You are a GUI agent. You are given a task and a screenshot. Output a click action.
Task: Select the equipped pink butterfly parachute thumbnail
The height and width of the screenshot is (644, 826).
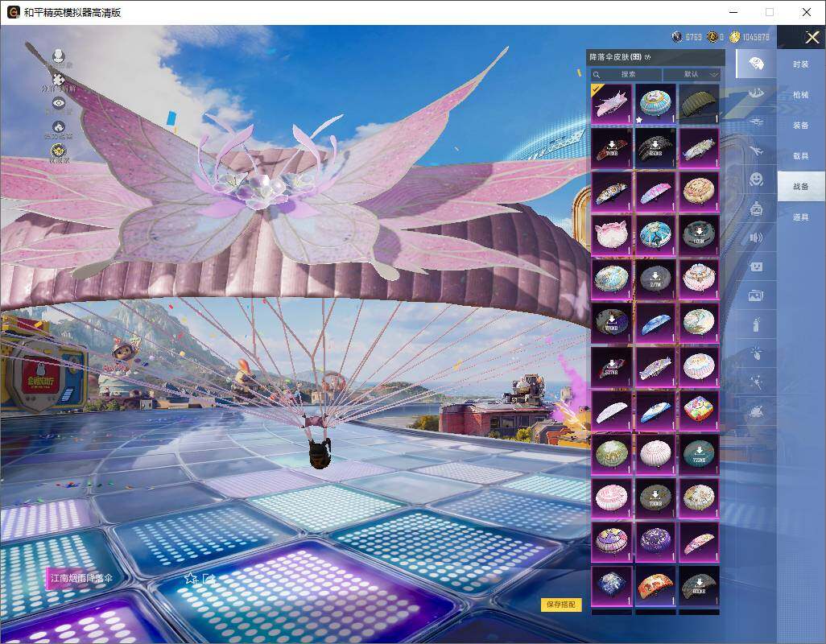point(612,104)
